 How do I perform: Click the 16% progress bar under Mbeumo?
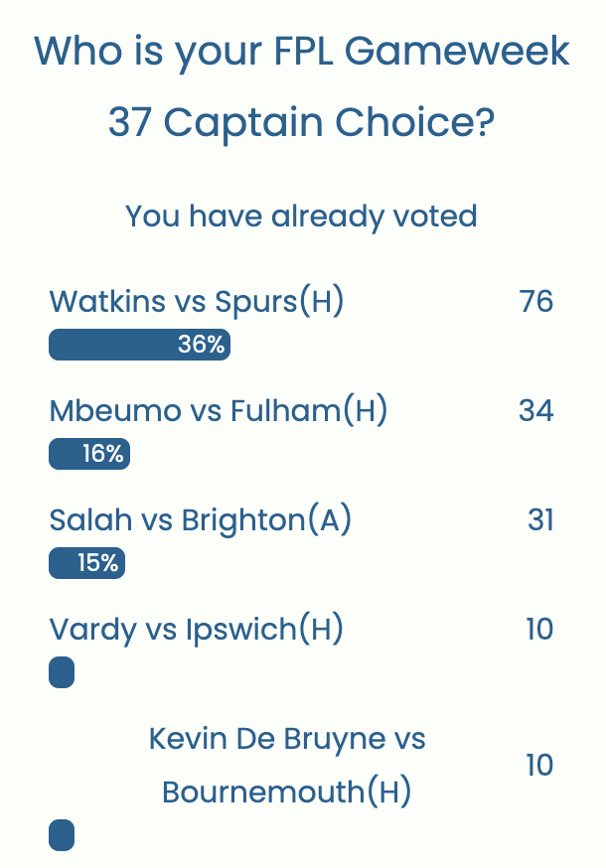pyautogui.click(x=89, y=454)
